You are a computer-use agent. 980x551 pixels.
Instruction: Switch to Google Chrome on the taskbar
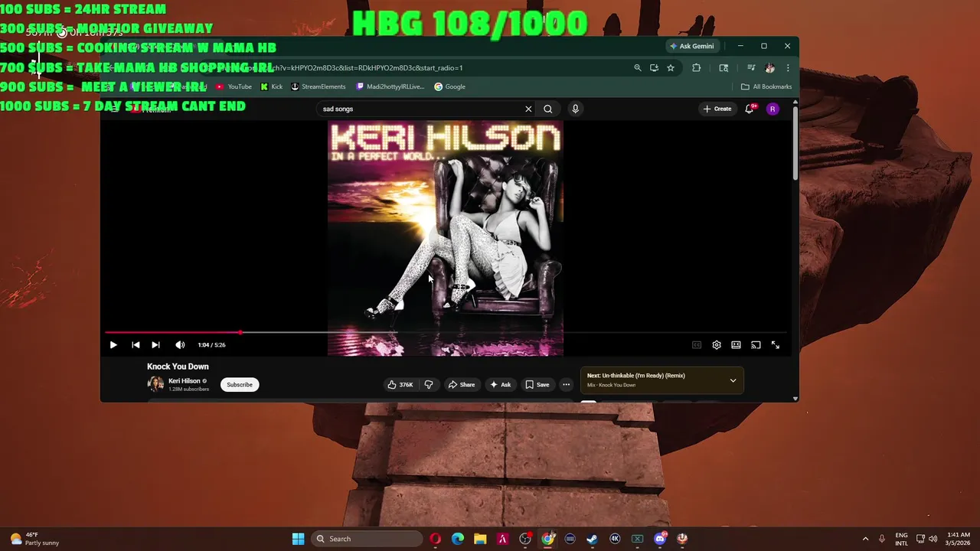click(x=548, y=539)
